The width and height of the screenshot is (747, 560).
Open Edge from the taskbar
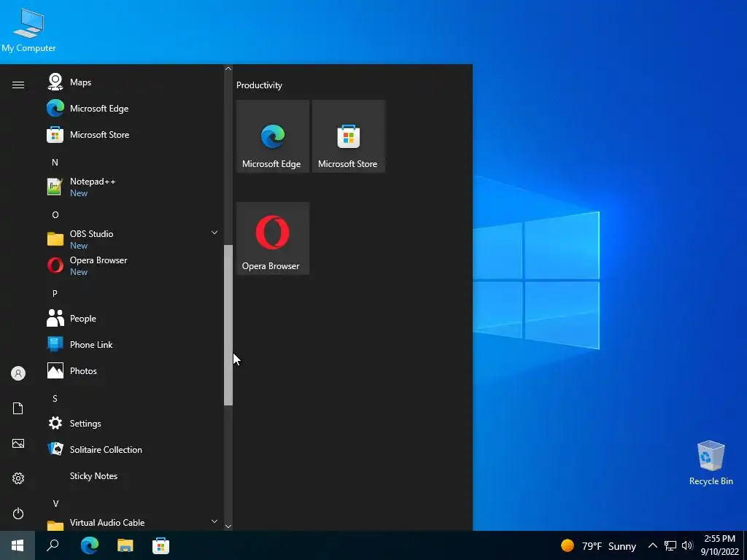90,545
